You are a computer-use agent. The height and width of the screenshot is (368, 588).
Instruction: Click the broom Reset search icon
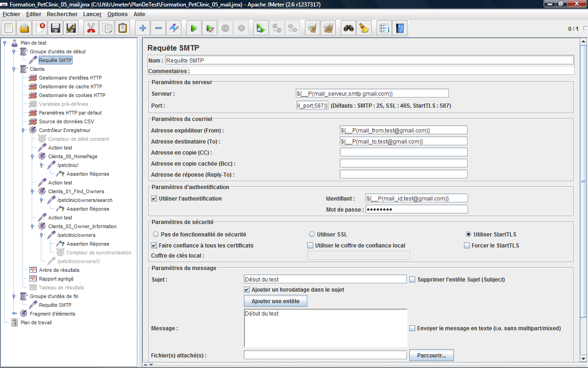pos(364,29)
